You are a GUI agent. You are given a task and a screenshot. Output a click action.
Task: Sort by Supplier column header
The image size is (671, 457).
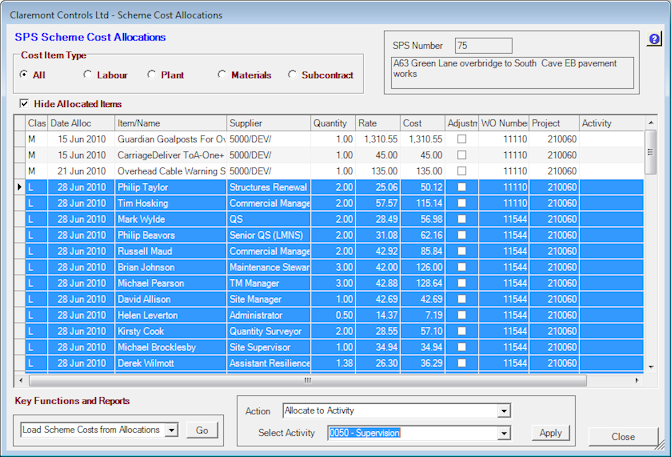pyautogui.click(x=269, y=123)
